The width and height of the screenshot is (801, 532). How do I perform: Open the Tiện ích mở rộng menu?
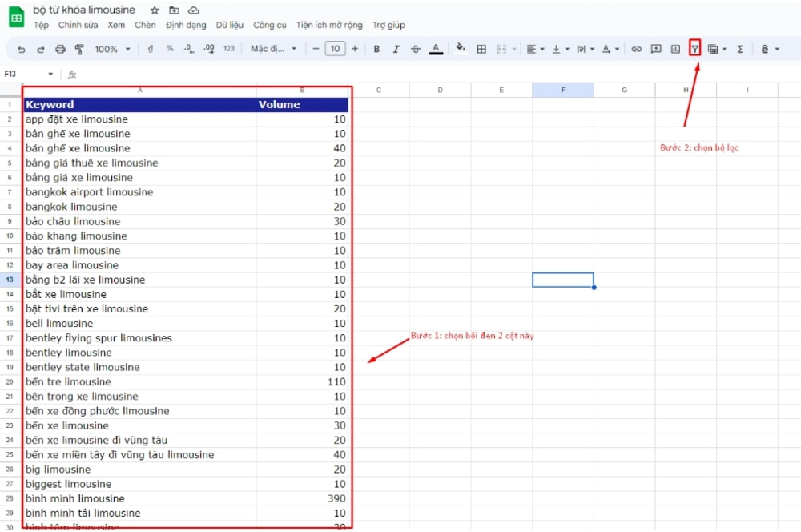pyautogui.click(x=329, y=25)
